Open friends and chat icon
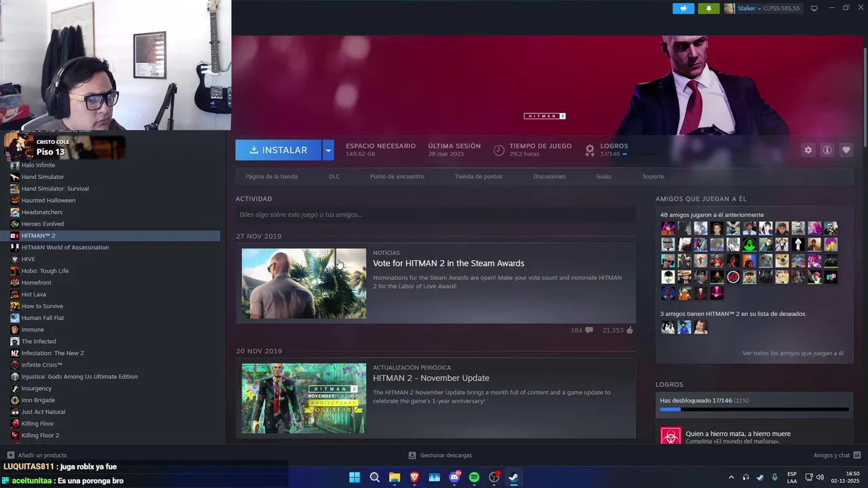 coord(857,455)
